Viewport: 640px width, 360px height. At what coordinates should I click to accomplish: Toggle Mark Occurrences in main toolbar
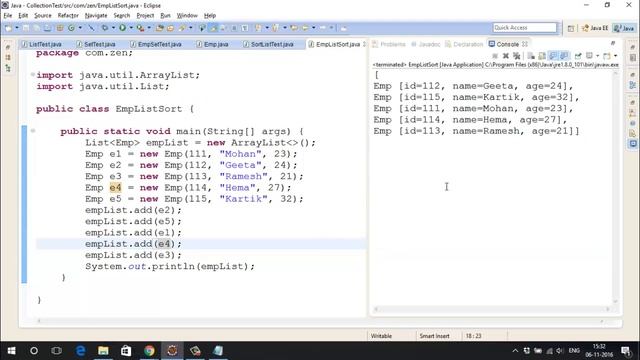[x=213, y=28]
